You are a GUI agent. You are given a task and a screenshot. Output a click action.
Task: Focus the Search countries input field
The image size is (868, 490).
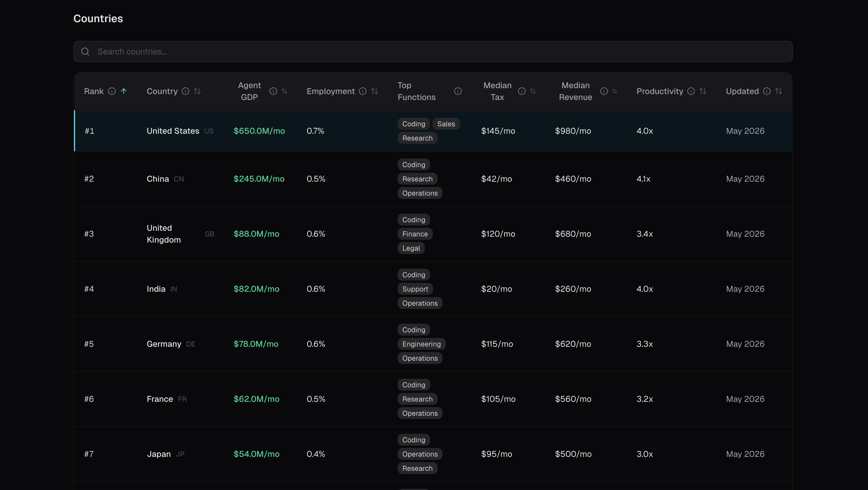click(433, 51)
